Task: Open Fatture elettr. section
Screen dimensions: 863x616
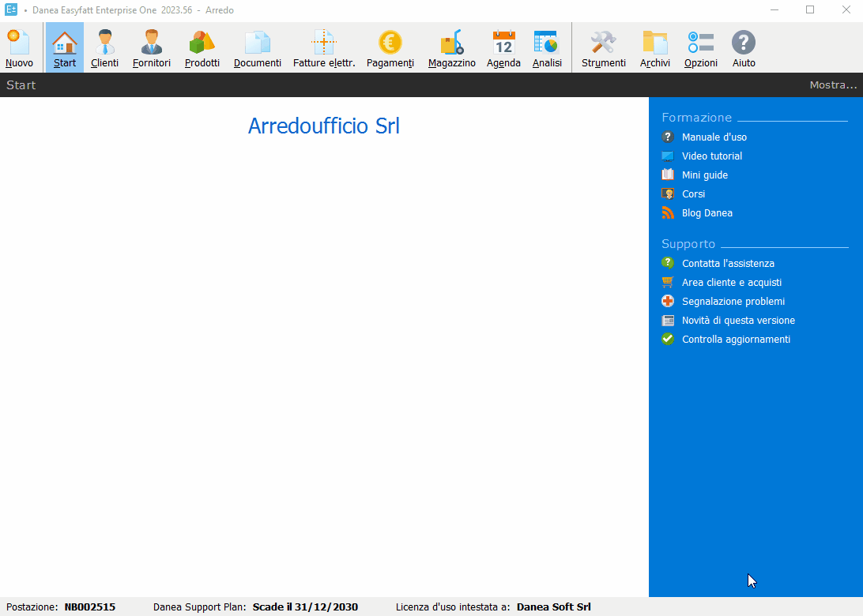Action: click(324, 48)
